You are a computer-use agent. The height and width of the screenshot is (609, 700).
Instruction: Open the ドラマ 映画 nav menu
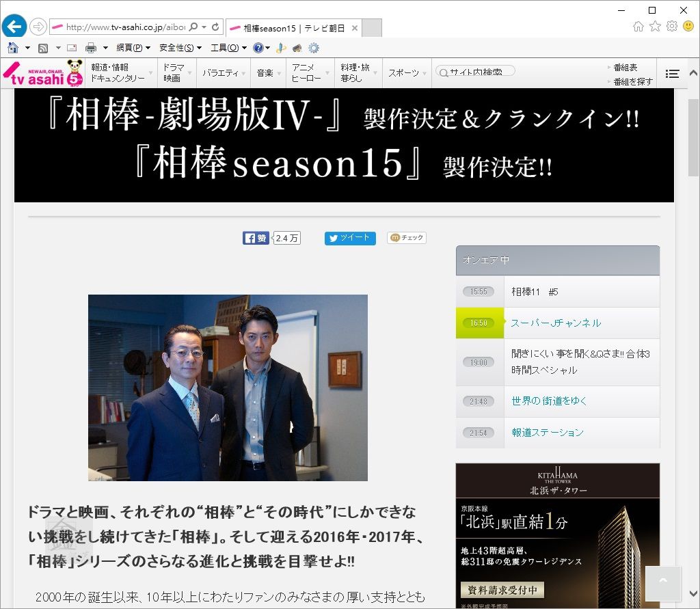pos(177,72)
